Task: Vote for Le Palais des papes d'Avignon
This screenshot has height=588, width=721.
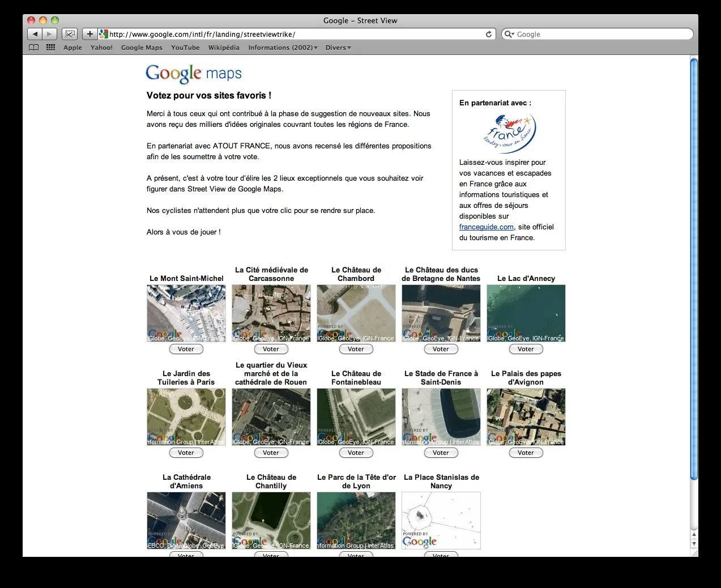Action: coord(526,453)
